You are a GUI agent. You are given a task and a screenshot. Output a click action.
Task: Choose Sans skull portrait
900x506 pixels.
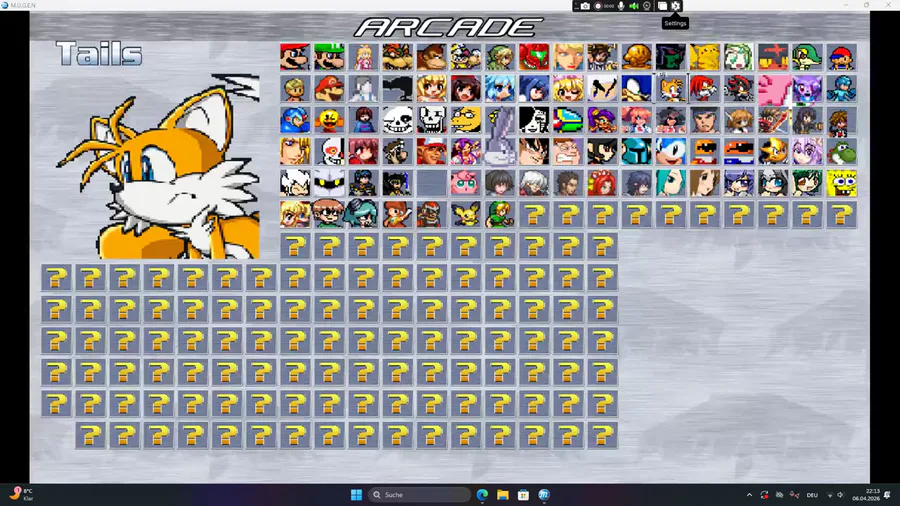[397, 120]
